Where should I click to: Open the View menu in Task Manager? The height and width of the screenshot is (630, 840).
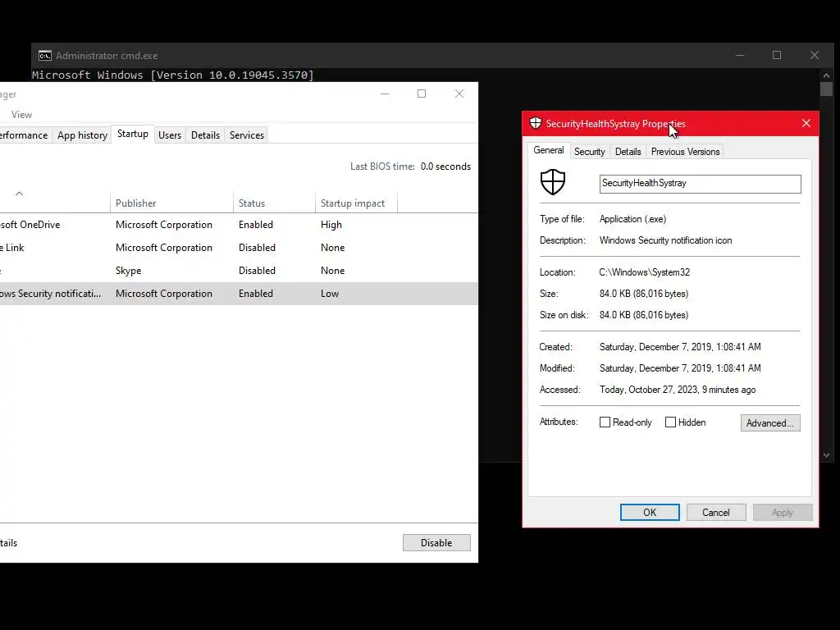(21, 115)
